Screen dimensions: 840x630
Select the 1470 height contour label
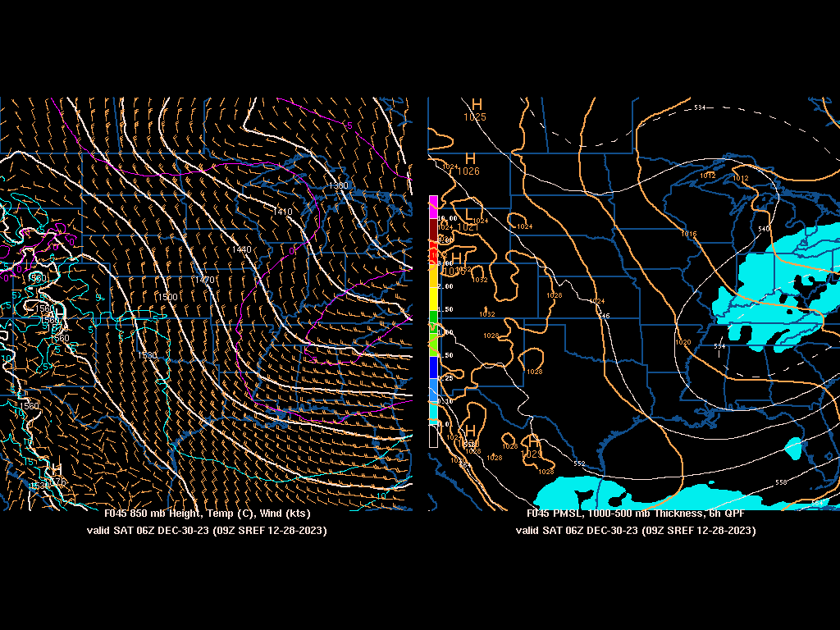click(203, 280)
